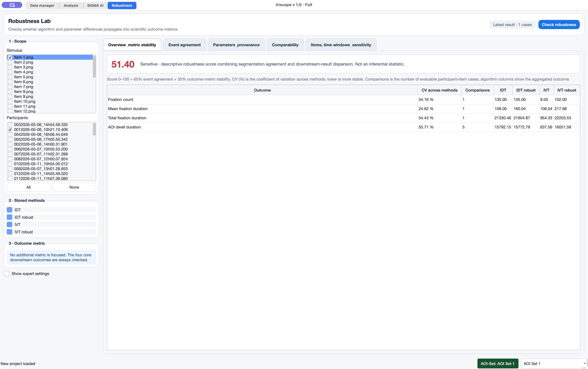
Task: Click the purple Iriscope logo icon
Action: pos(12,5)
